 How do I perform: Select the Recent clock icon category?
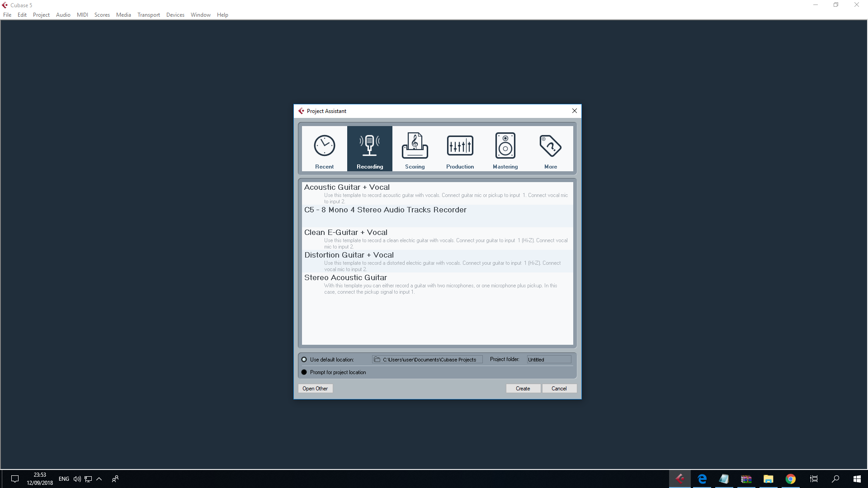pos(324,149)
